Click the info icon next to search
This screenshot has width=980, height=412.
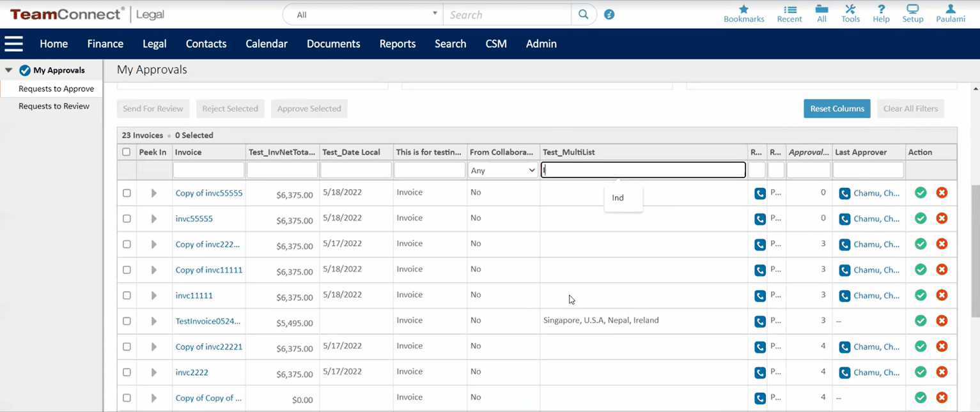[609, 15]
